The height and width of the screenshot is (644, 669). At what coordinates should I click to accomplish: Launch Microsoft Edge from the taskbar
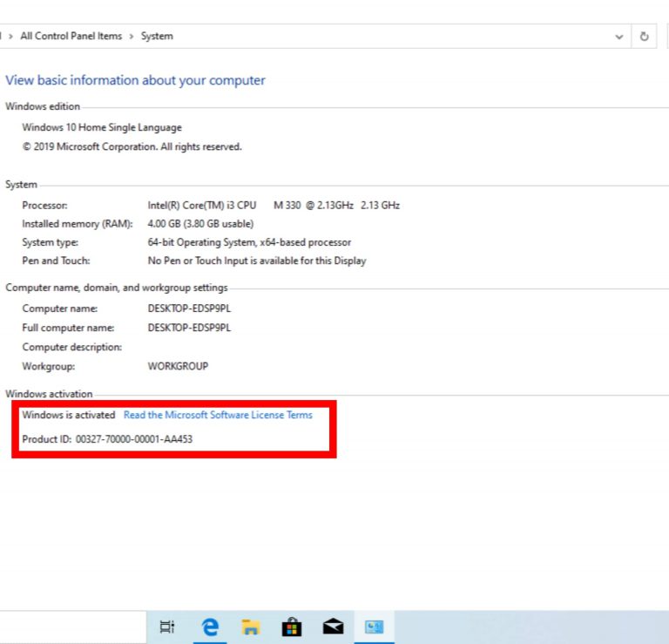(x=210, y=627)
